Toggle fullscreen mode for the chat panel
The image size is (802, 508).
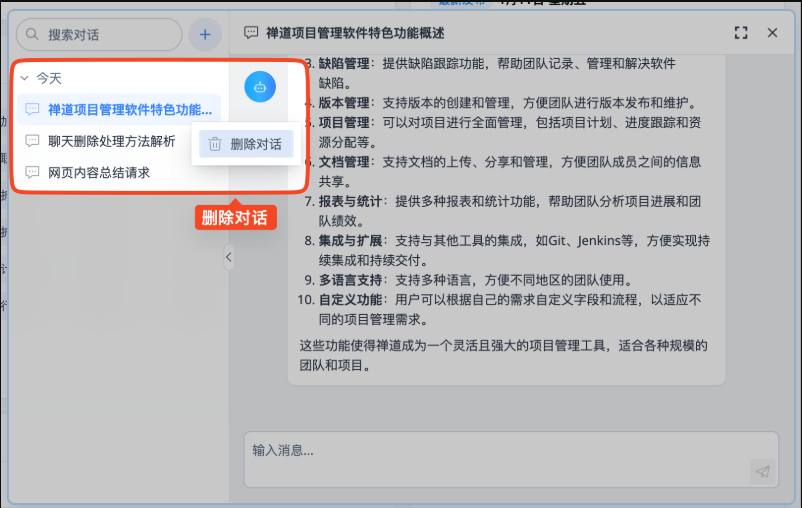coord(741,33)
